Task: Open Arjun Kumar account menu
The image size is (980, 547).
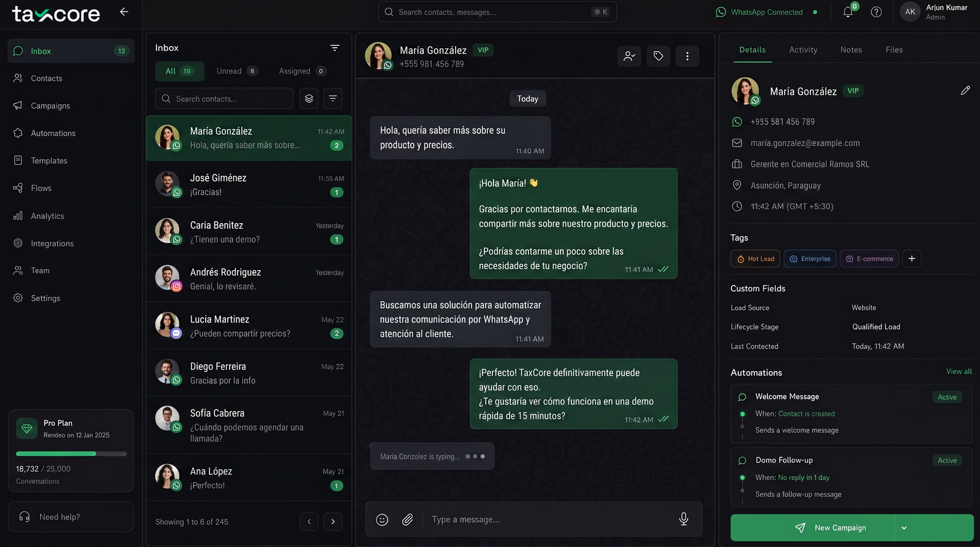Action: pos(934,12)
